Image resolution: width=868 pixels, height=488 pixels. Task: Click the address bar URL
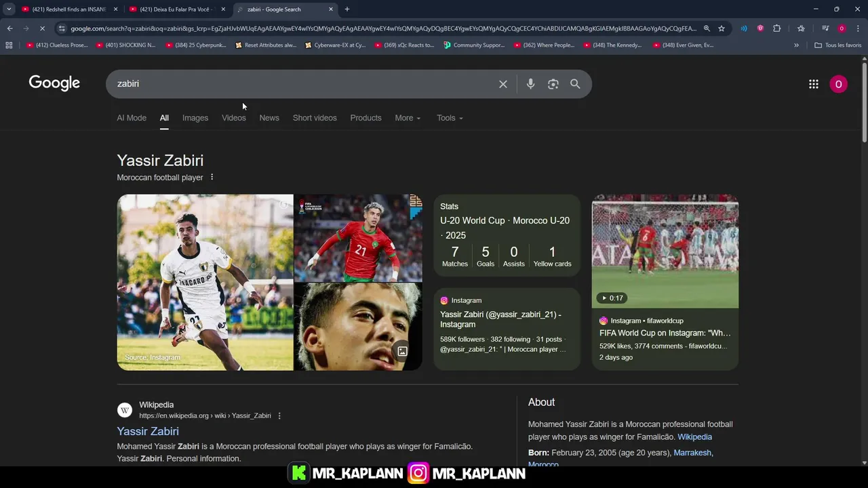[383, 28]
